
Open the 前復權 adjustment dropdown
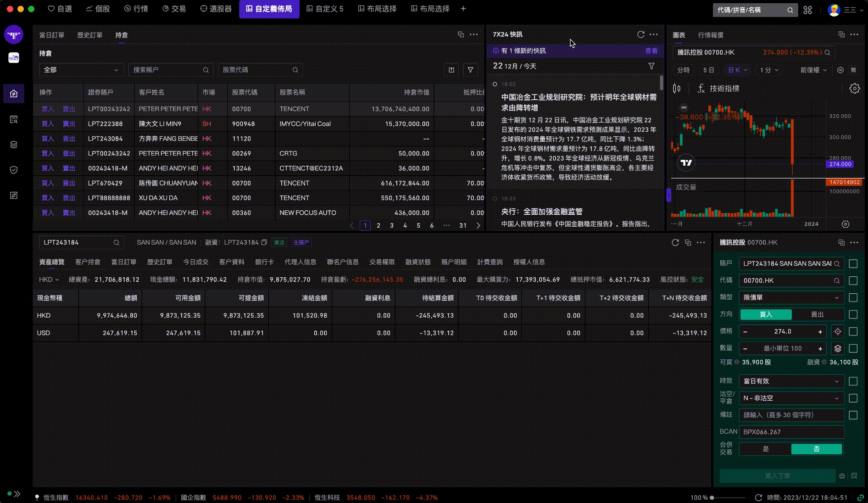(813, 70)
